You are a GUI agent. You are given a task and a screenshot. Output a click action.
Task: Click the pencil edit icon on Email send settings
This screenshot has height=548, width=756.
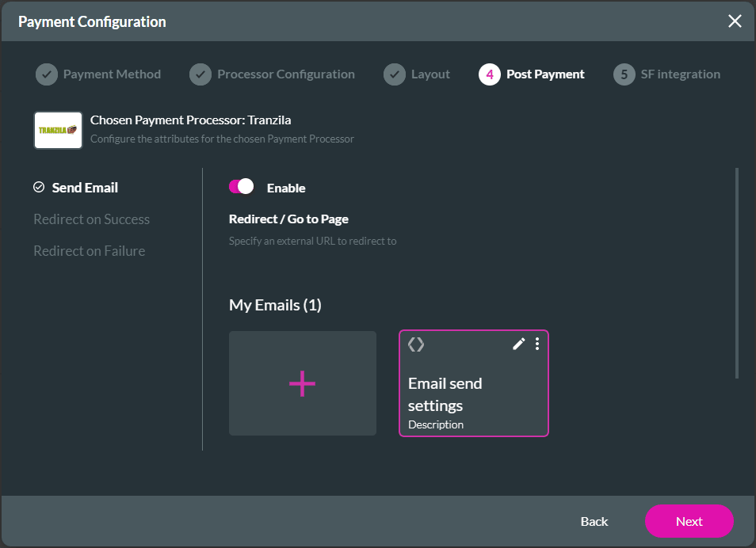(519, 344)
